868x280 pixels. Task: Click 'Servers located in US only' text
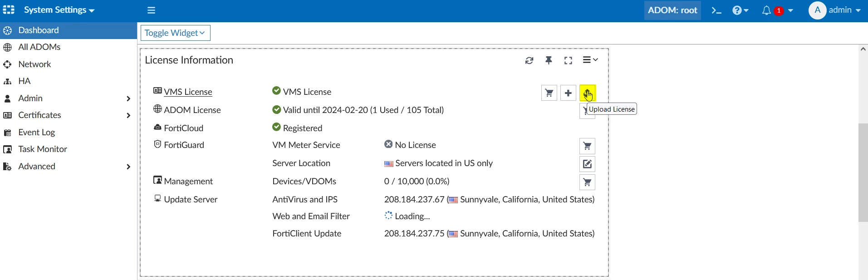click(444, 163)
